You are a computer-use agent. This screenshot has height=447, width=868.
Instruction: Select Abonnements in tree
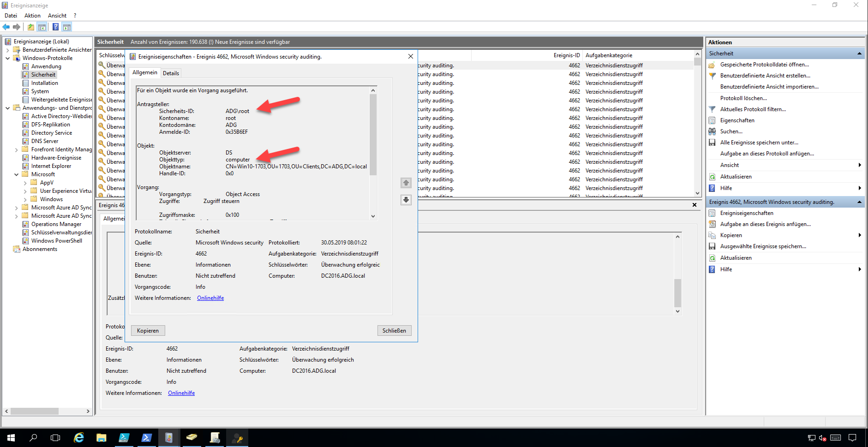point(40,249)
